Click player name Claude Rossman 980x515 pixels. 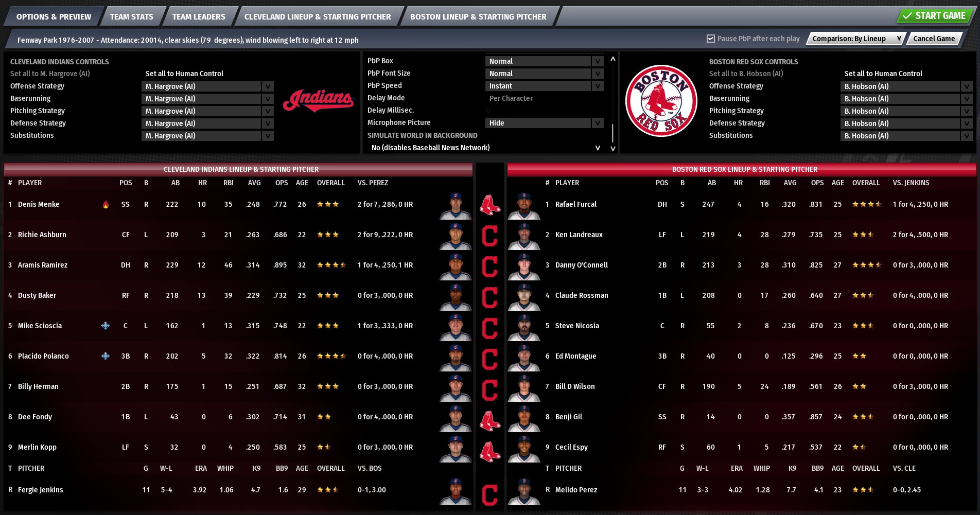(582, 295)
